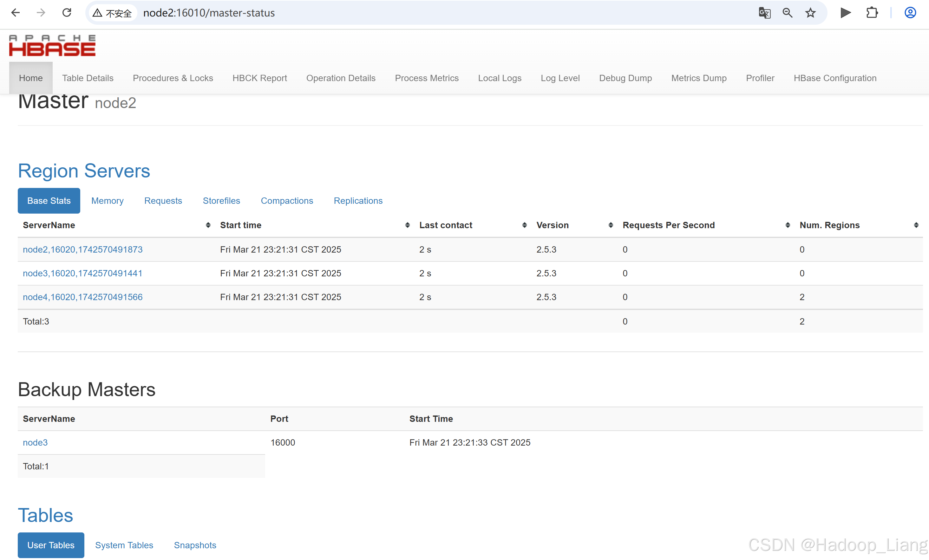The width and height of the screenshot is (929, 560).
Task: Bookmark page with star icon
Action: [810, 13]
